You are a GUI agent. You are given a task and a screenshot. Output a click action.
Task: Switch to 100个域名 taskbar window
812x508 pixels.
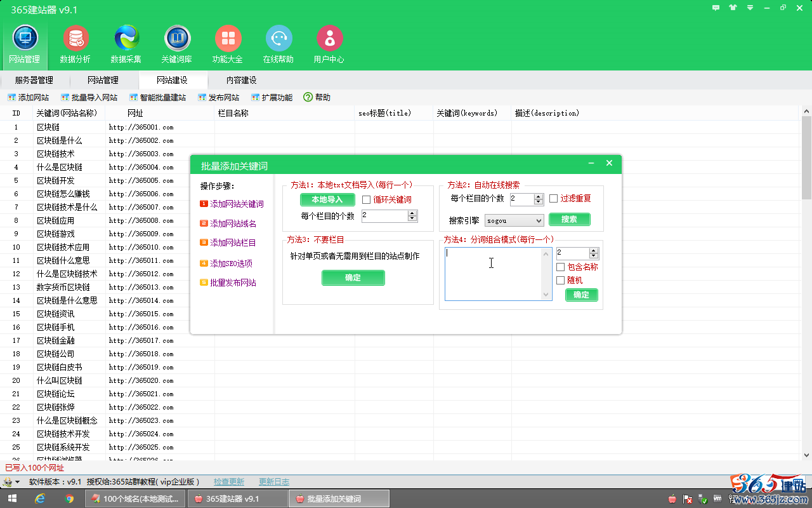pos(136,498)
